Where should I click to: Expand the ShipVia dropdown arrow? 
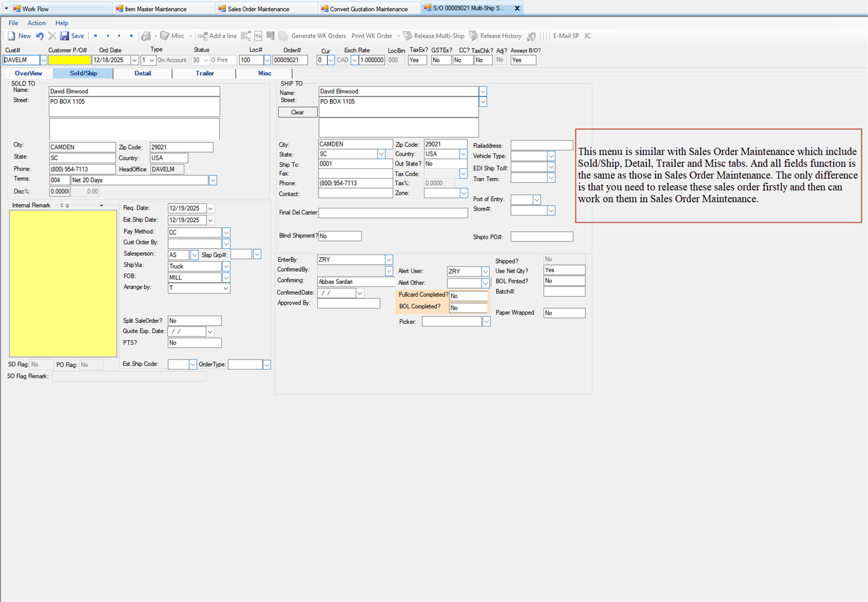tap(226, 267)
